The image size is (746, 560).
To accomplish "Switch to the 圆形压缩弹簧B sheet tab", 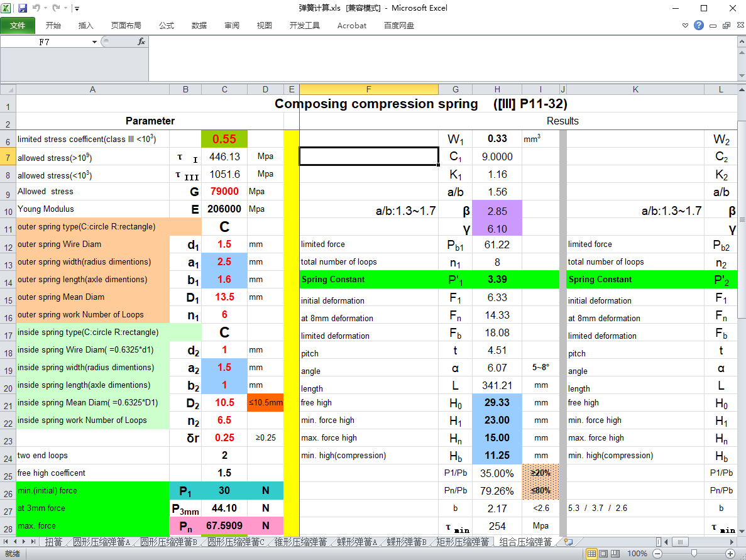I will point(168,542).
